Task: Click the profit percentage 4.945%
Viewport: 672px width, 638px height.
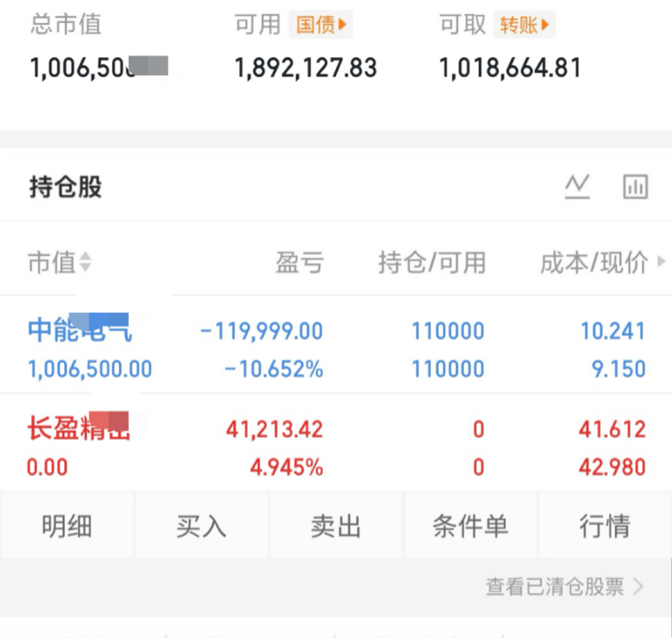Action: [x=287, y=467]
